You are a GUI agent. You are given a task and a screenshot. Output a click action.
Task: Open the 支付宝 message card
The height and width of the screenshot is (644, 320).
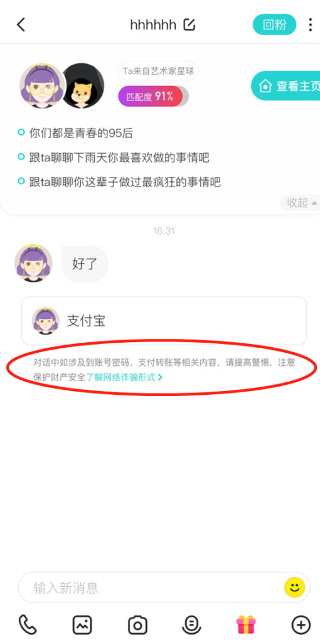(164, 321)
